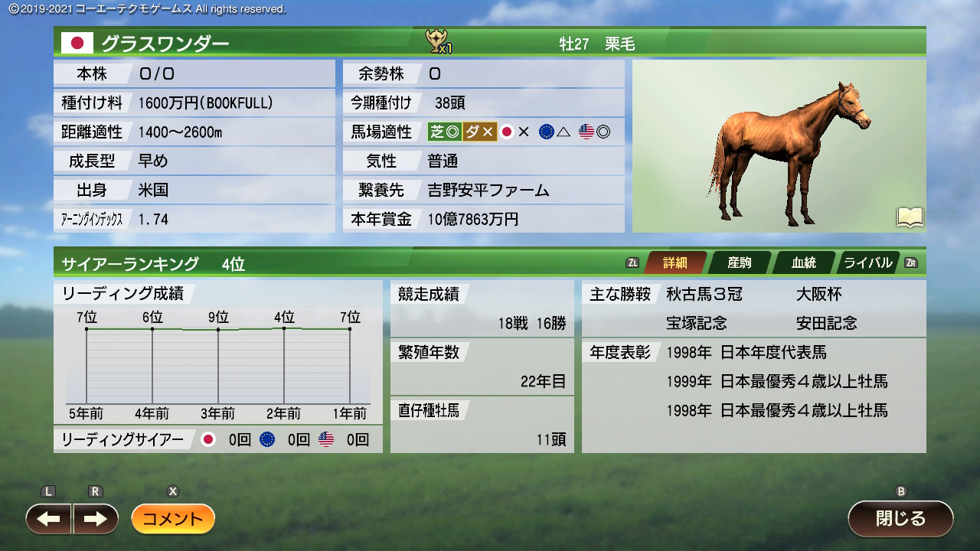Click the earnings value 10億7863万円
980x551 pixels.
coord(473,219)
